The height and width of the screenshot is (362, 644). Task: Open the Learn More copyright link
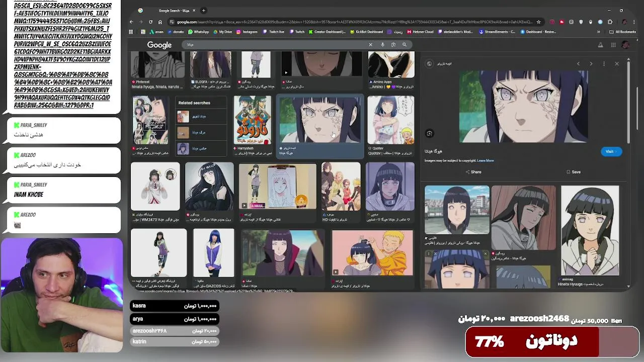point(485,160)
